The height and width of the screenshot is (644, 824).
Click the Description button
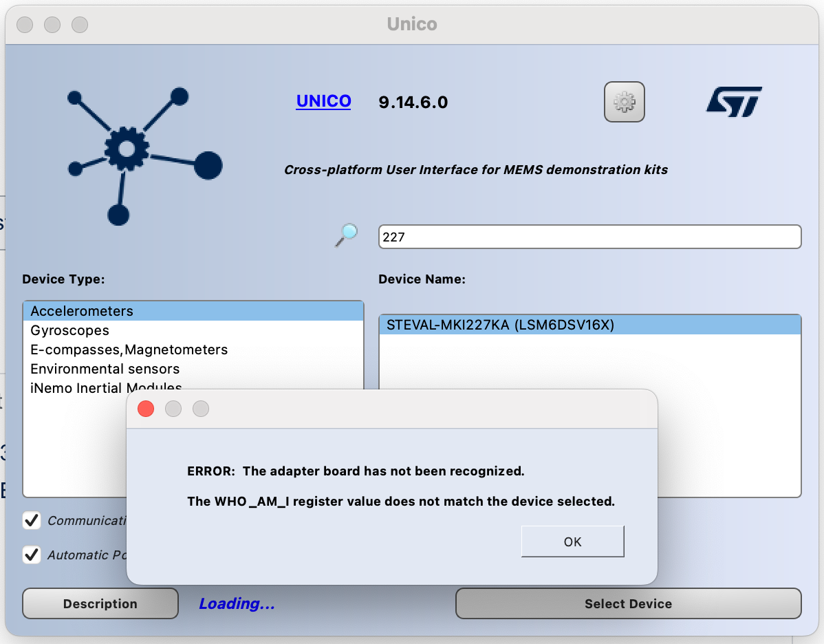click(100, 603)
